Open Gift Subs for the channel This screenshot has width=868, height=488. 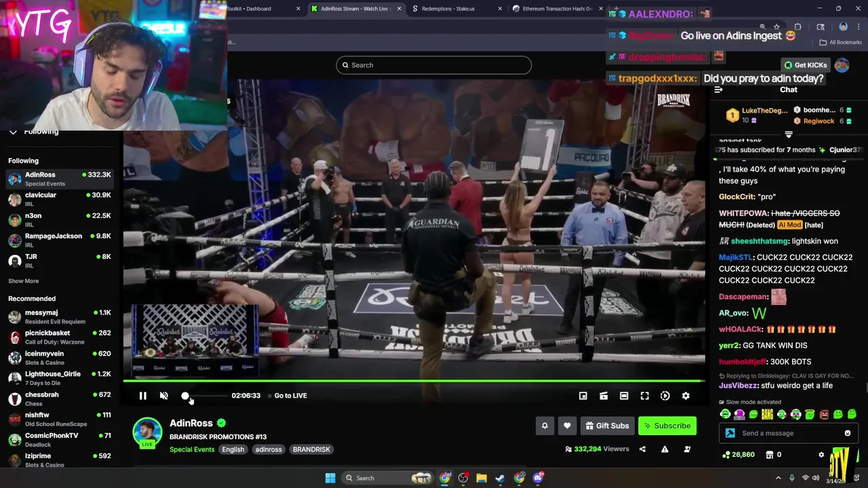[x=608, y=426]
